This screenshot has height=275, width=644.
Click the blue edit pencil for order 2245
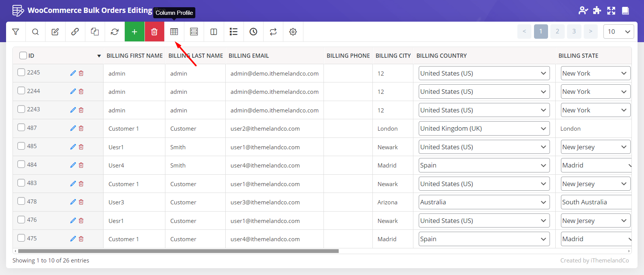[x=73, y=73]
